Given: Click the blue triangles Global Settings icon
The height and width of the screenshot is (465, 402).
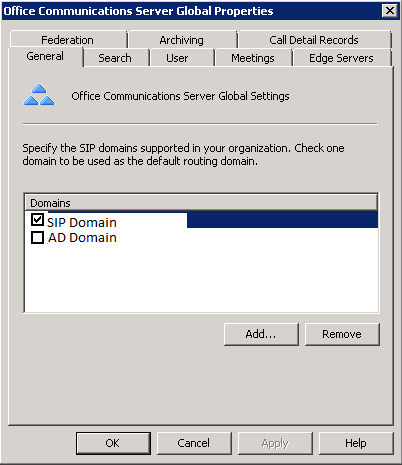Looking at the screenshot, I should point(39,95).
